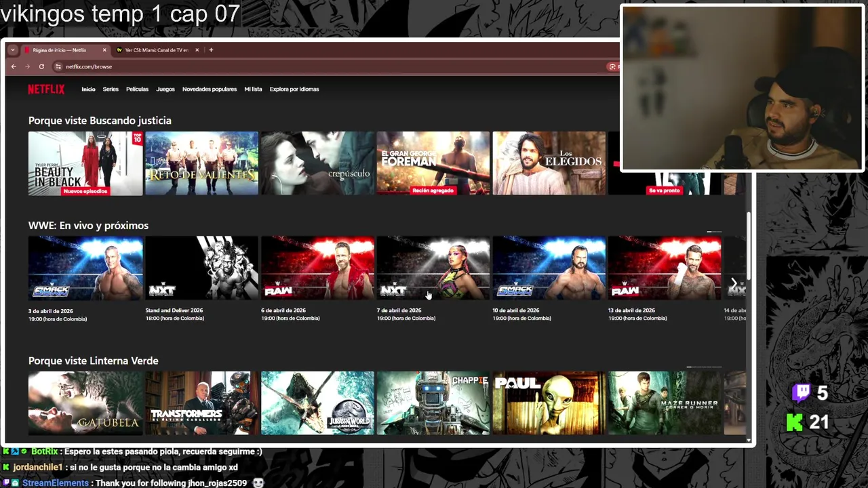
Task: Close the 'Ver CSI: Miami' tab
Action: pyautogui.click(x=197, y=50)
